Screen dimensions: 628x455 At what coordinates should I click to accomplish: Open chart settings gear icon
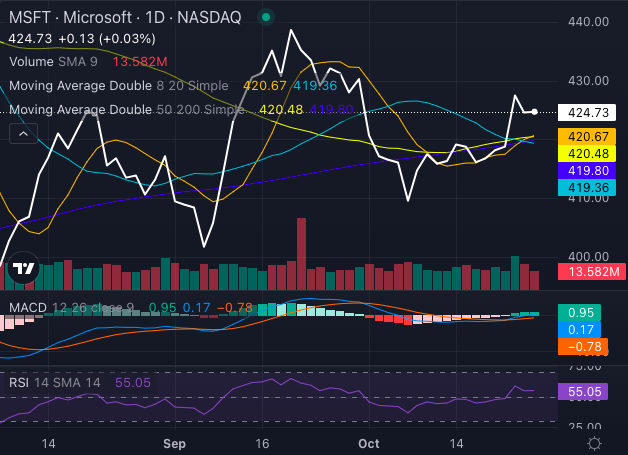pos(594,442)
